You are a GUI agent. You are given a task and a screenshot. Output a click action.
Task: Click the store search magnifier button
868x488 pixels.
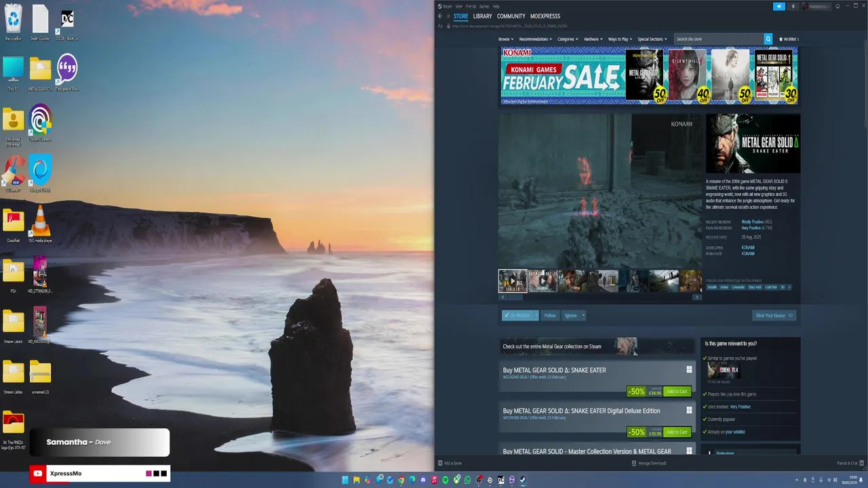click(768, 39)
